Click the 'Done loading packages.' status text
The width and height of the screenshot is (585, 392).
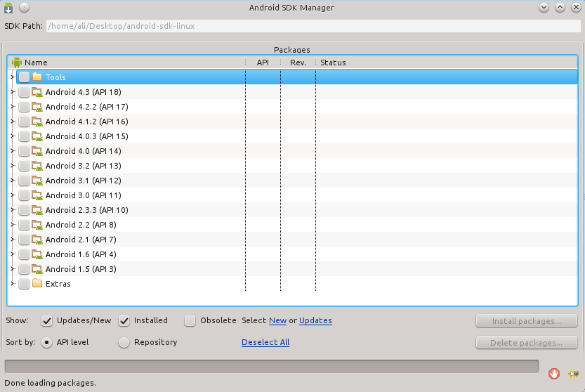click(x=51, y=383)
